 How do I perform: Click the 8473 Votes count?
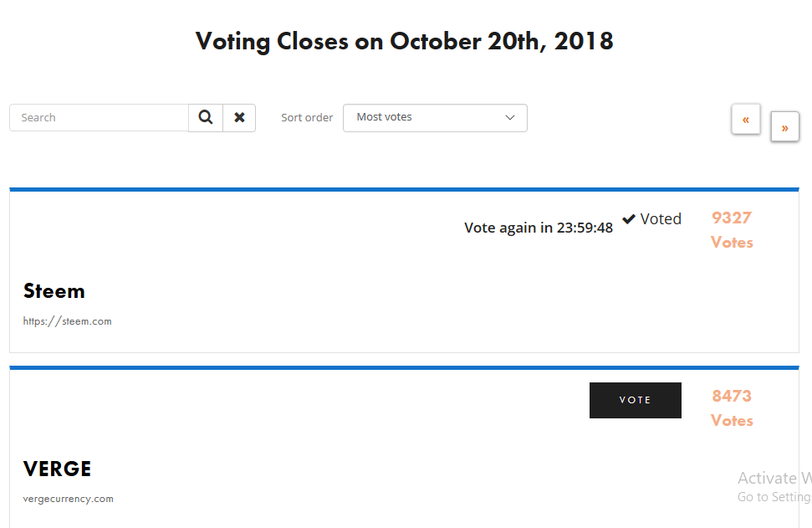tap(732, 408)
